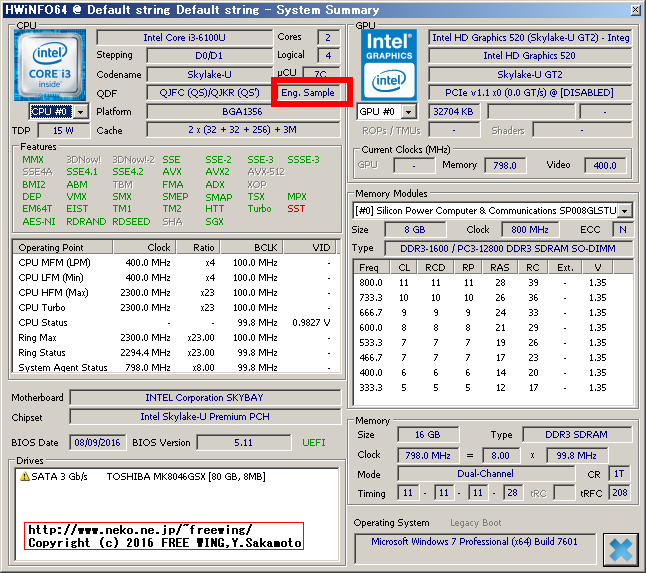Click the Skylake-U GT2 GPU codename field
The image size is (646, 573).
(530, 75)
